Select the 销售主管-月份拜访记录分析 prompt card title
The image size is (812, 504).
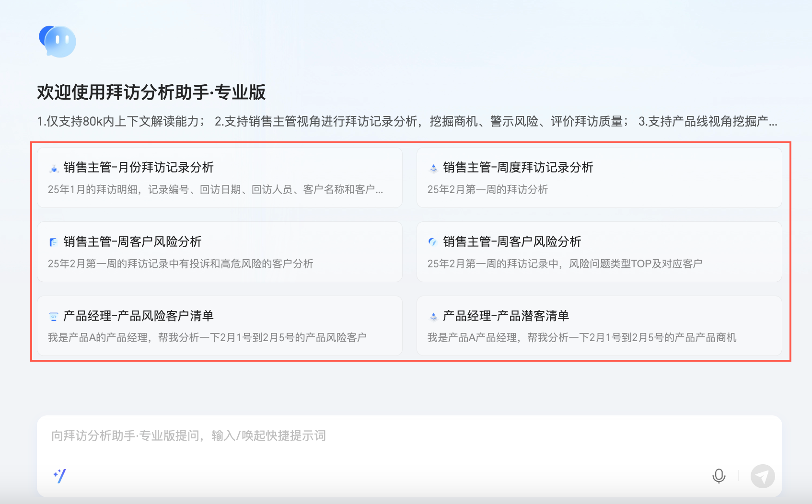pyautogui.click(x=139, y=167)
